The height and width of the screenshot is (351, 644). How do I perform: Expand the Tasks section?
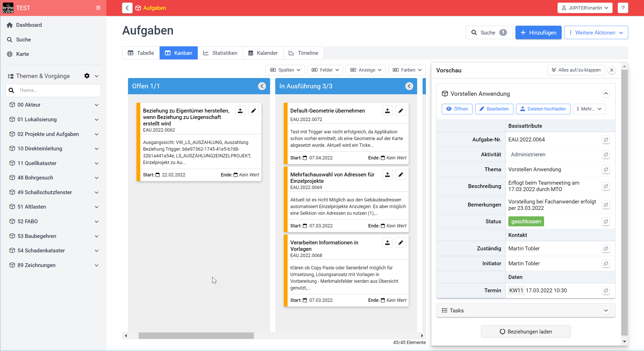click(x=606, y=310)
